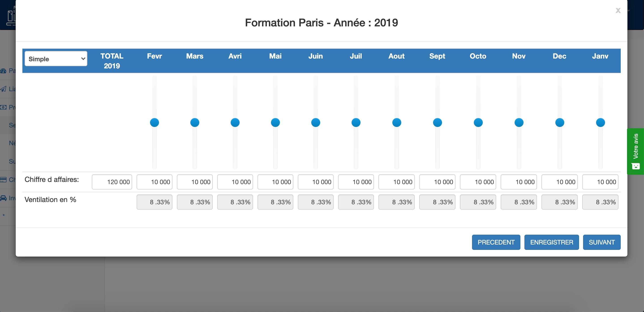Close the Formation Paris modal with X
The height and width of the screenshot is (312, 644).
(618, 11)
